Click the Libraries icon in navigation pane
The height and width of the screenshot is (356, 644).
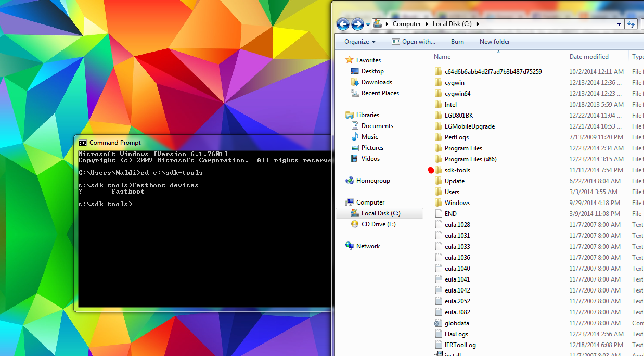tap(350, 115)
